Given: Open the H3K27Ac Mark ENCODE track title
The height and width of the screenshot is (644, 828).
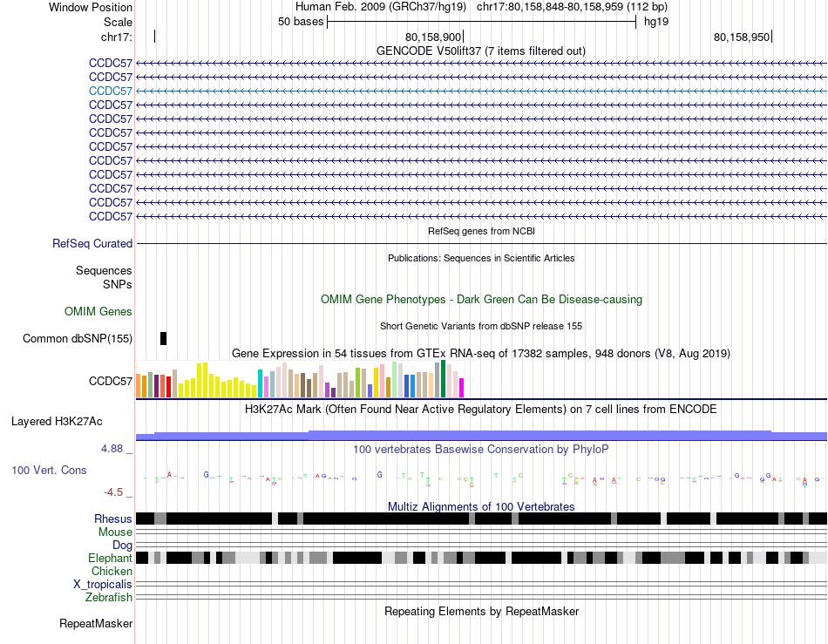Looking at the screenshot, I should tap(481, 409).
